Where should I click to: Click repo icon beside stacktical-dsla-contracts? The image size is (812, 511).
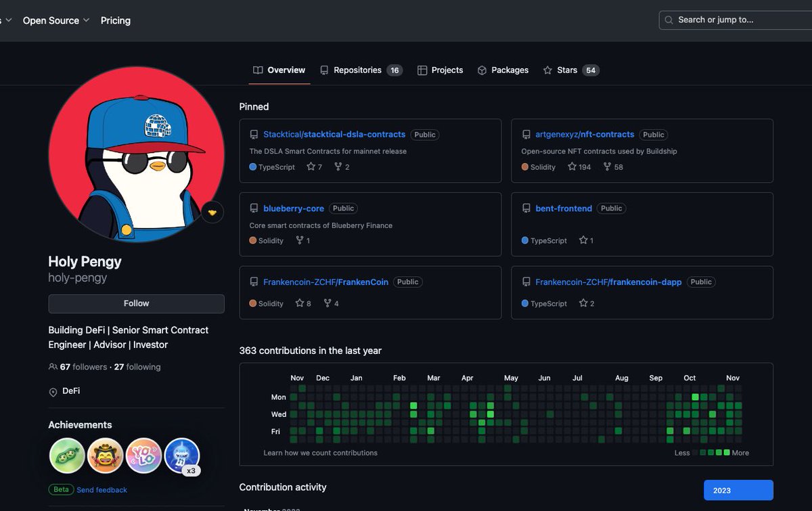(254, 135)
